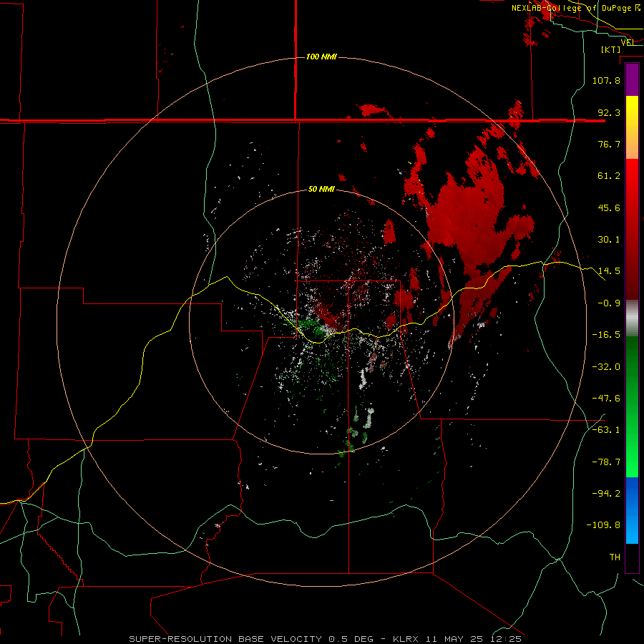644x644 pixels.
Task: Click the TH label on the scale
Action: (615, 557)
